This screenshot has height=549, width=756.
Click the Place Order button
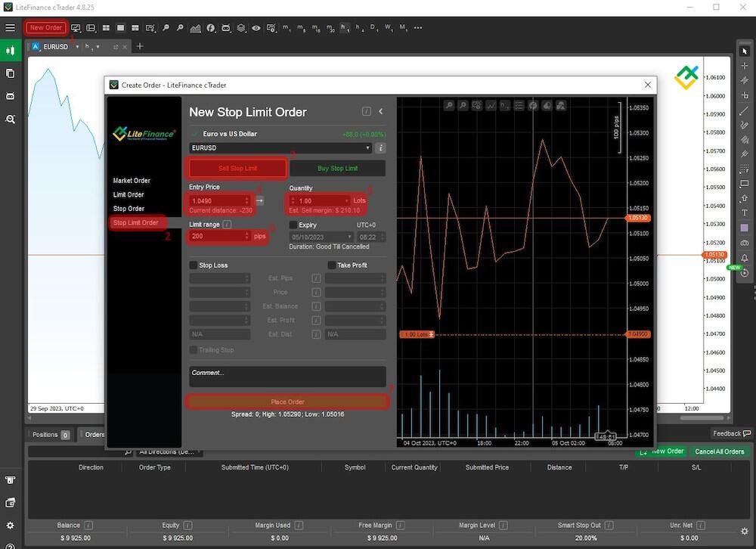point(287,402)
